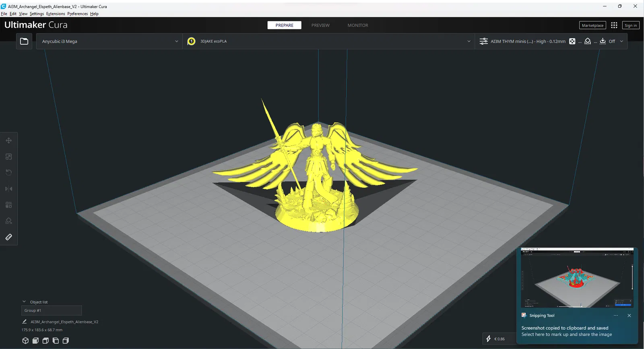
Task: Select the Support Blocker tool
Action: click(9, 221)
